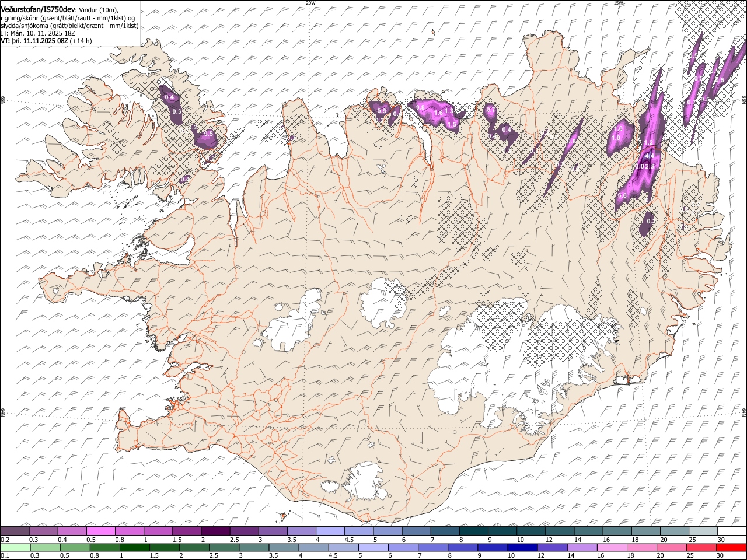Image resolution: width=747 pixels, height=560 pixels.
Task: Pick top legend swatch between 6 and 7
Action: (416, 531)
